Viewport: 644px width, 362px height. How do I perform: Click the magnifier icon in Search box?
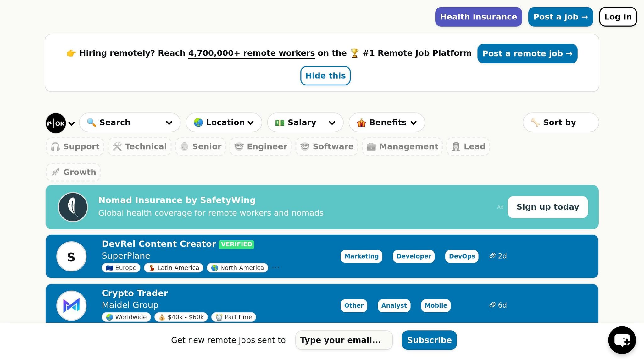pos(92,122)
